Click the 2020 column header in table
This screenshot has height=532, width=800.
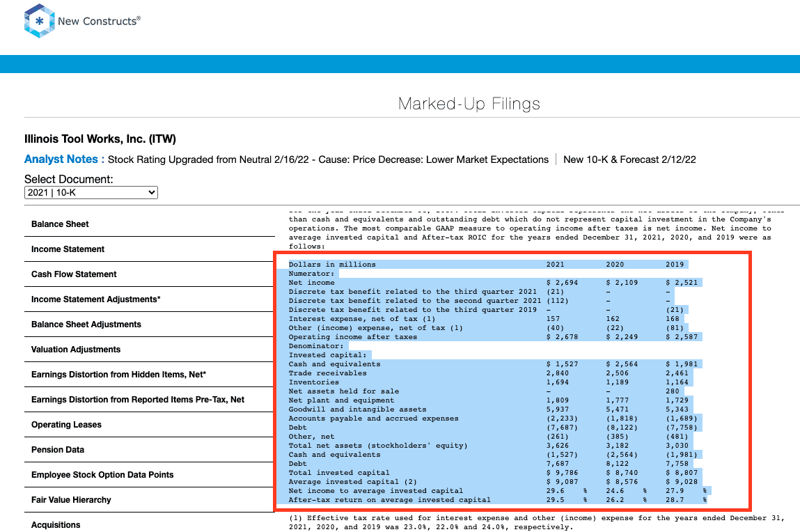click(615, 264)
